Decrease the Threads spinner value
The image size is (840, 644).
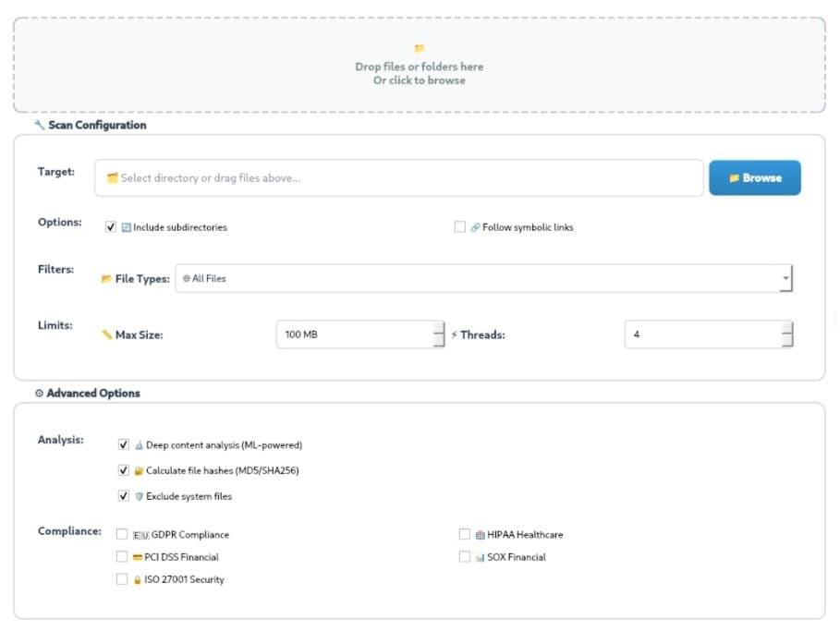tap(786, 342)
